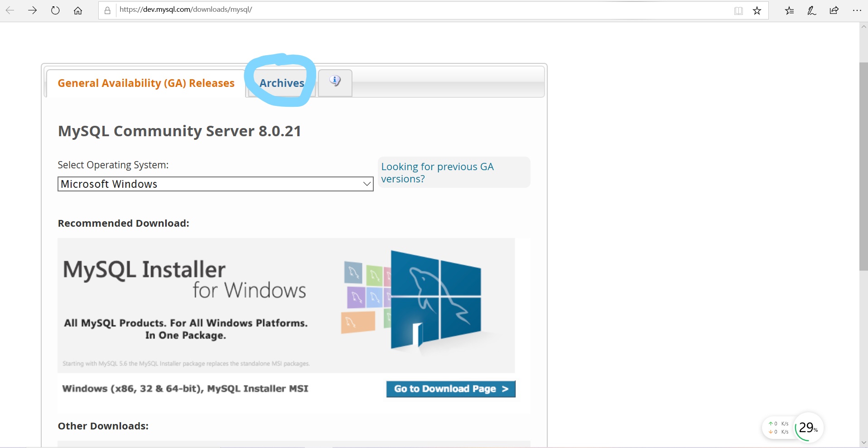Expand the Select Operating System dropdown
Viewport: 868px width, 448px height.
216,184
